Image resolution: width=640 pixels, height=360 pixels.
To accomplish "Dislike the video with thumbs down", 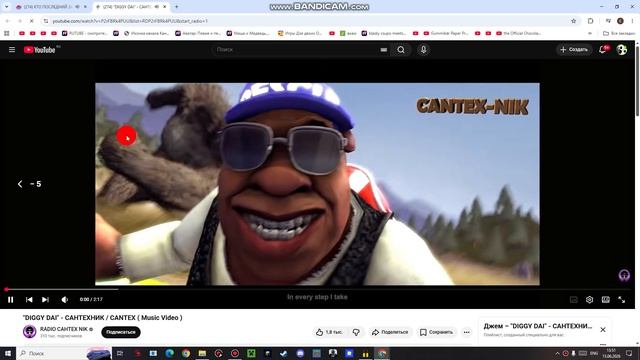I will (x=356, y=332).
